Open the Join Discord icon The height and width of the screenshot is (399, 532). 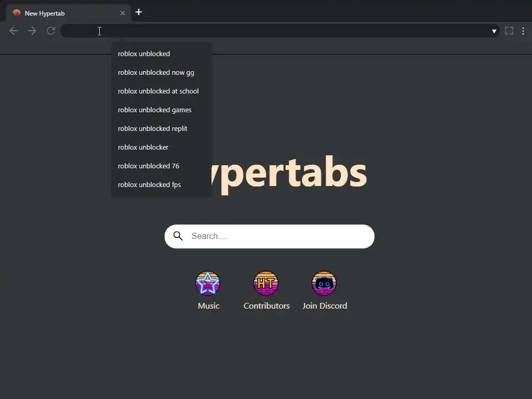[x=324, y=283]
